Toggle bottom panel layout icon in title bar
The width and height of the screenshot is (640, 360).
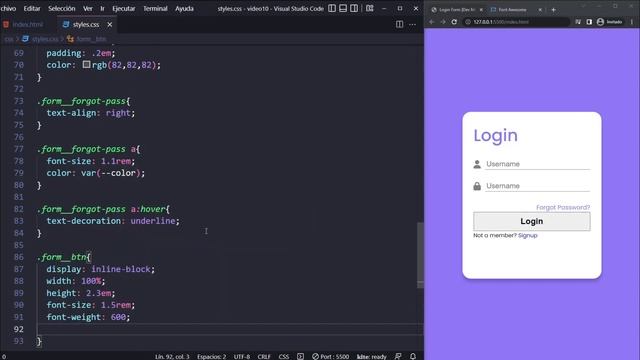343,8
